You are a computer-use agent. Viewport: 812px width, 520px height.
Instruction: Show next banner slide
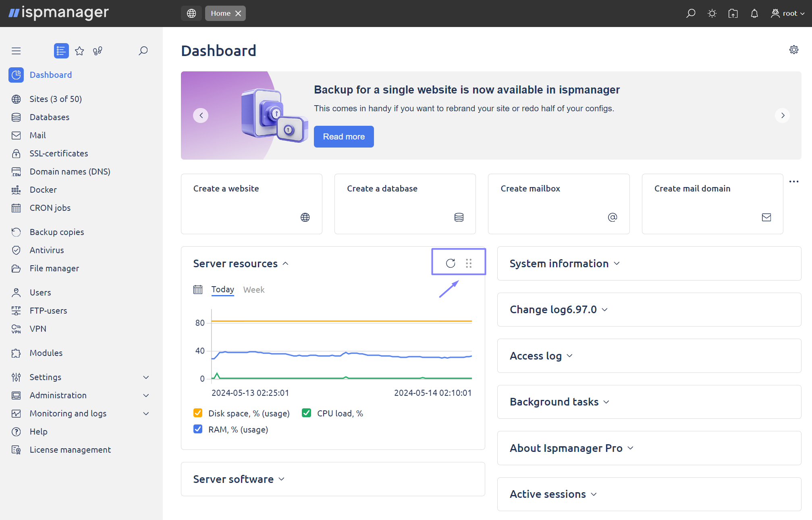point(782,115)
